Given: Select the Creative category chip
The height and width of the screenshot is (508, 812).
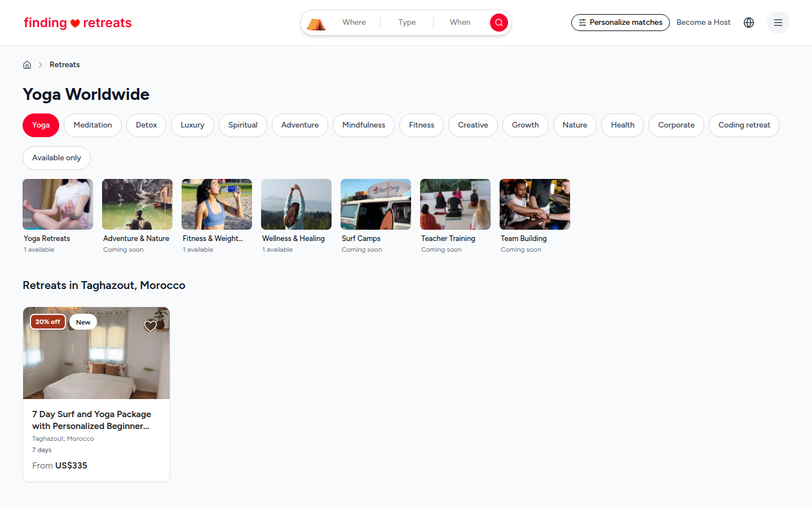Looking at the screenshot, I should pos(473,125).
